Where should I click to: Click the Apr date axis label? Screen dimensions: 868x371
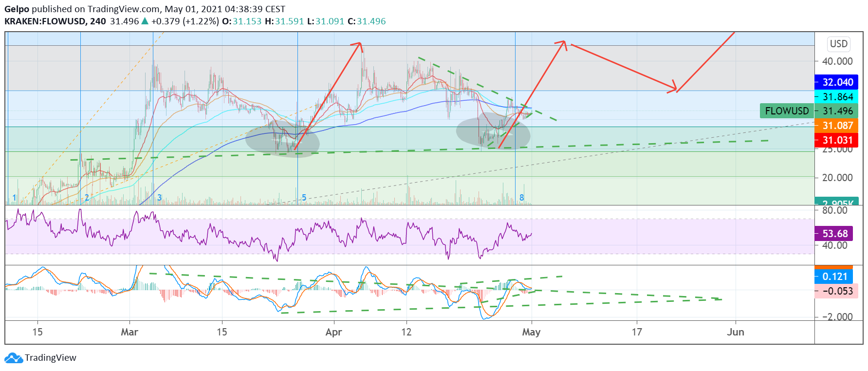coord(333,332)
